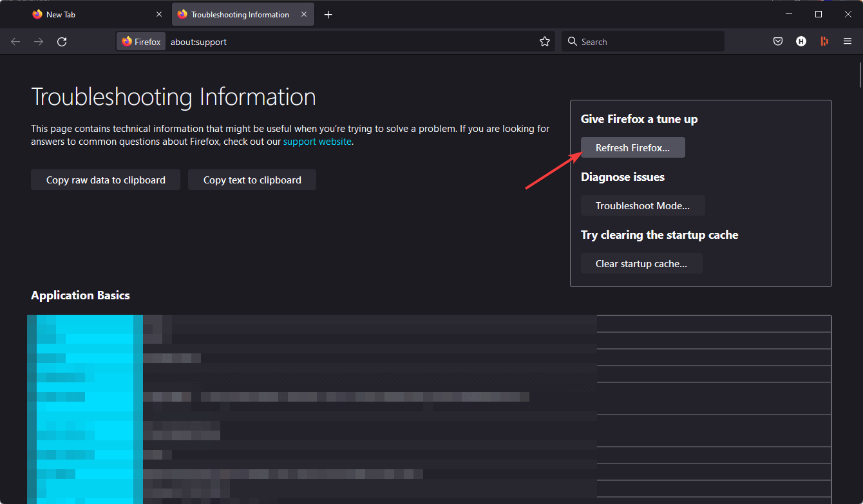This screenshot has height=504, width=863.
Task: Click the round H extension icon
Action: (x=801, y=42)
